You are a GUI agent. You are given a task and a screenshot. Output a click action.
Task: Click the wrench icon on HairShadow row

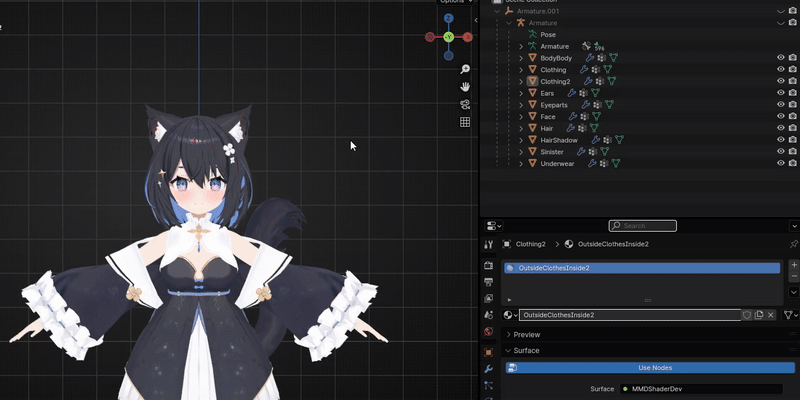[596, 140]
